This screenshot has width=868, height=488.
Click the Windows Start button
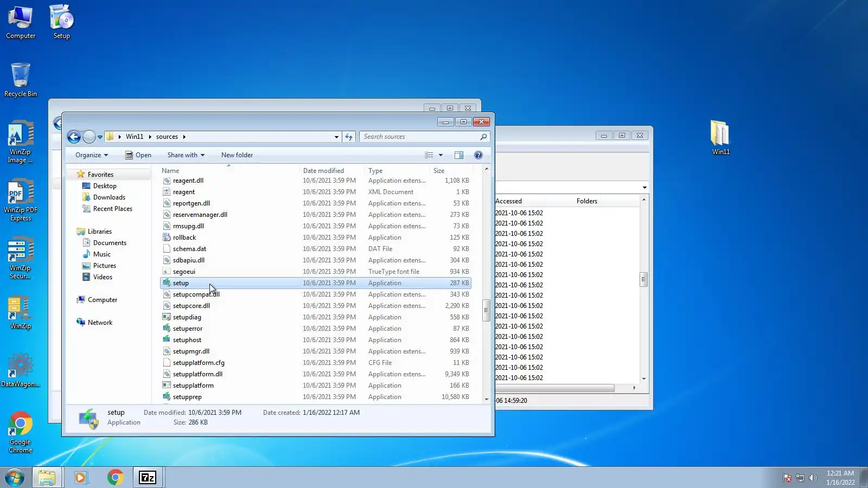click(x=15, y=478)
